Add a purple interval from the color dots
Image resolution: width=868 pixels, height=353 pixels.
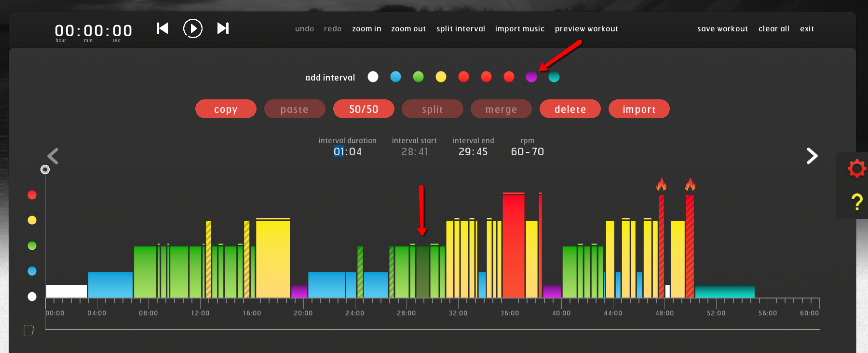pyautogui.click(x=531, y=77)
